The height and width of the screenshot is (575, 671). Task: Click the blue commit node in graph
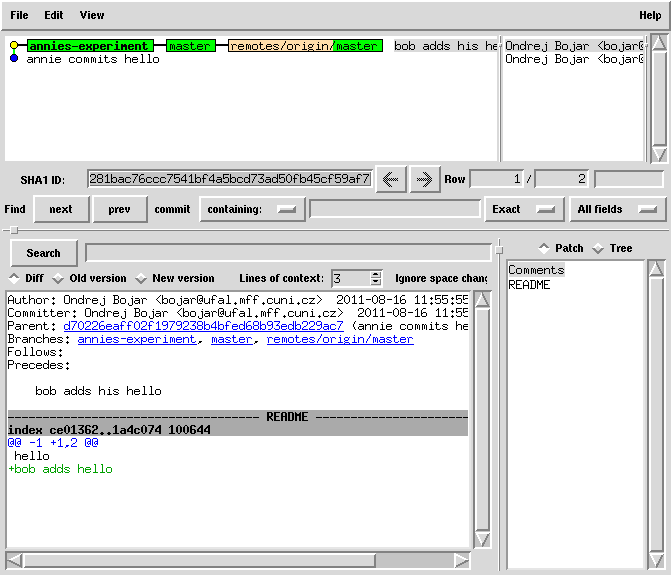tap(14, 59)
